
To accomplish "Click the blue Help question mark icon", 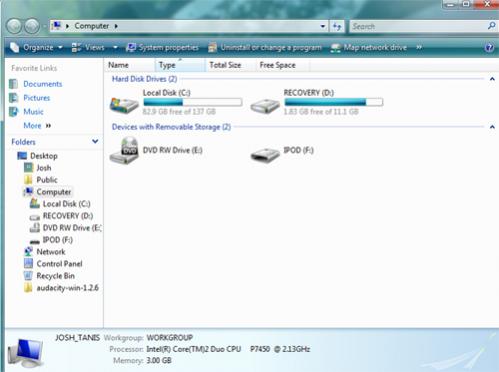I will [489, 48].
